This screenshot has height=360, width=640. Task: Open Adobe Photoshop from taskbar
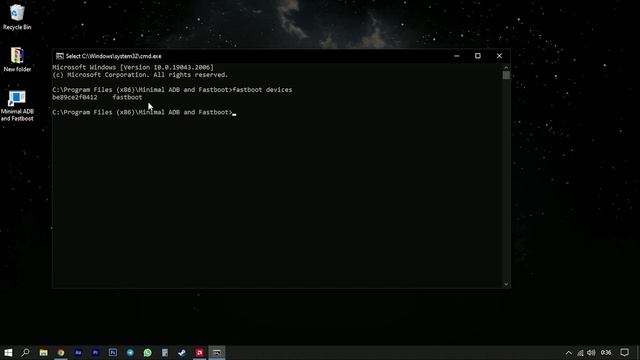coord(113,352)
